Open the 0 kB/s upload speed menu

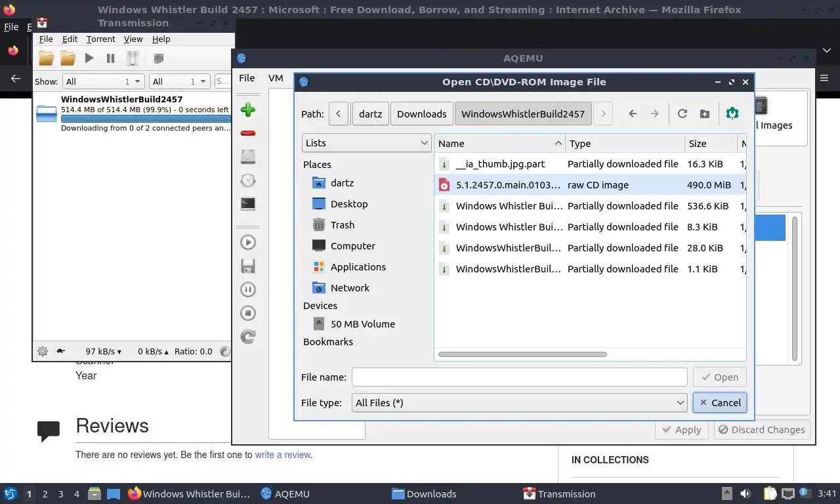click(153, 351)
